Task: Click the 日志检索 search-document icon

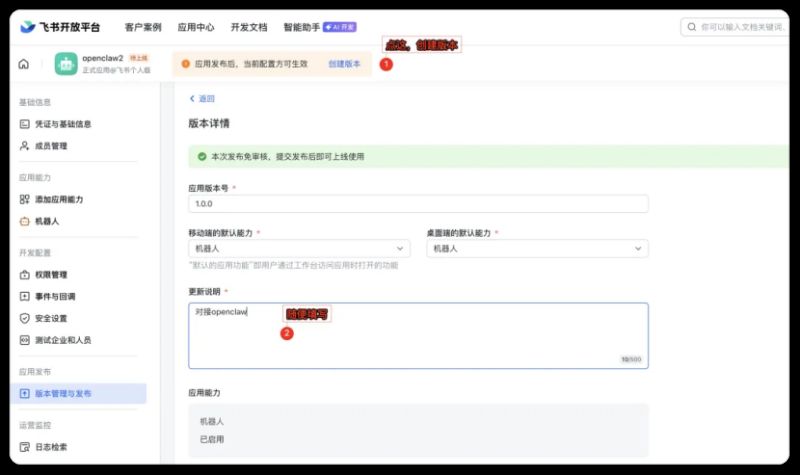Action: (x=24, y=447)
